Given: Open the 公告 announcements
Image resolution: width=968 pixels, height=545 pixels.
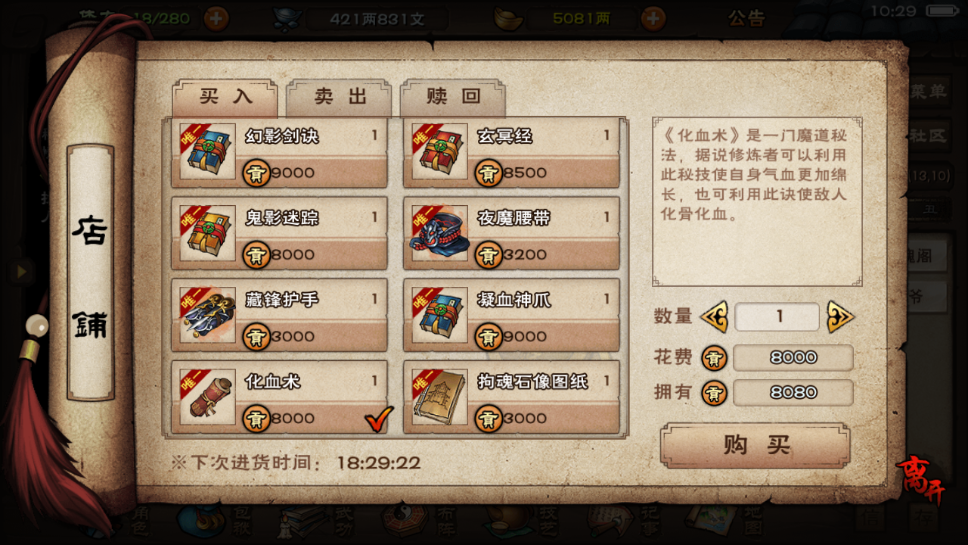Looking at the screenshot, I should 746,19.
